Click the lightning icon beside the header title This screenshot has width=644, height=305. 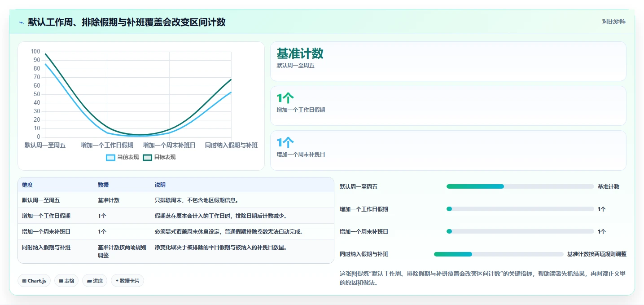[22, 22]
